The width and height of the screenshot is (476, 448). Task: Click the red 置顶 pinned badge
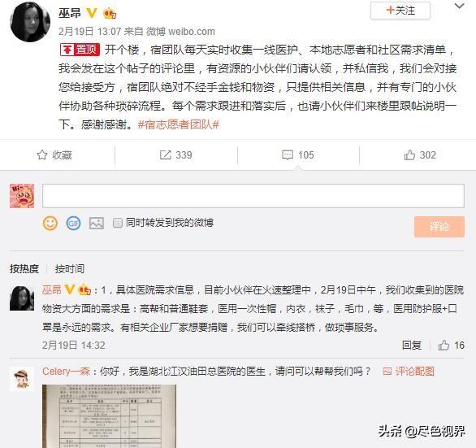[80, 50]
